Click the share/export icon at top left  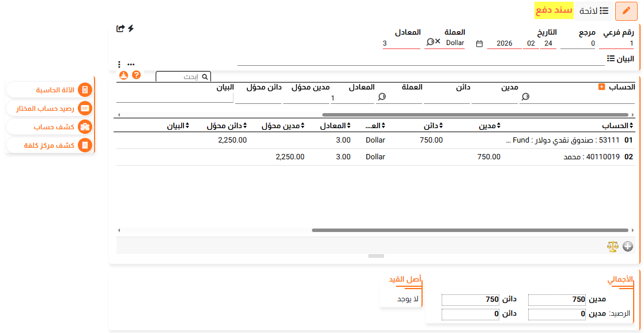point(120,28)
